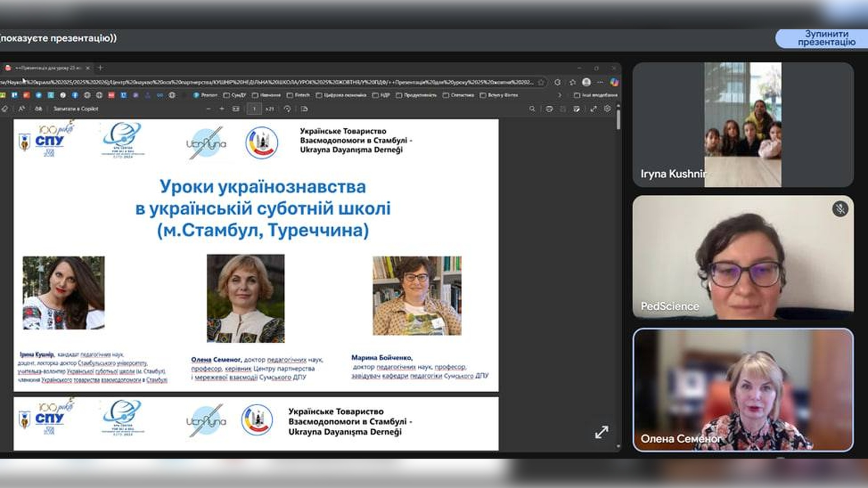Enter PDF full screen mode

click(x=594, y=109)
